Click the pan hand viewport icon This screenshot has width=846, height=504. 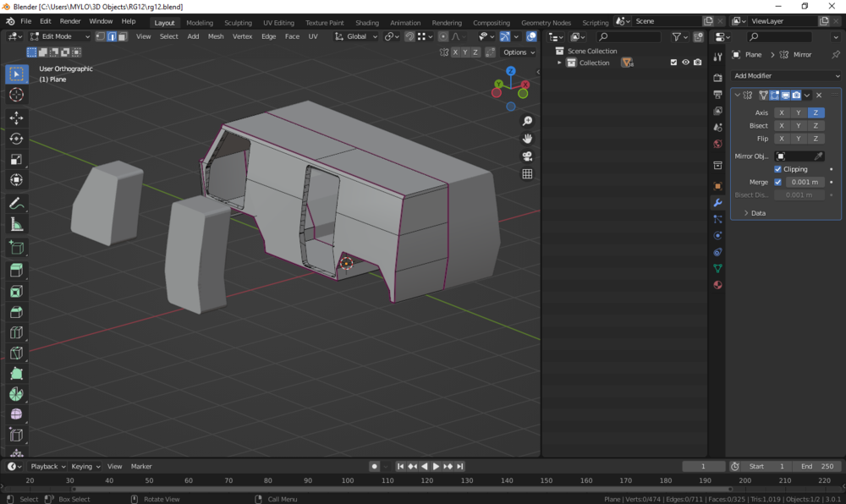pyautogui.click(x=527, y=139)
